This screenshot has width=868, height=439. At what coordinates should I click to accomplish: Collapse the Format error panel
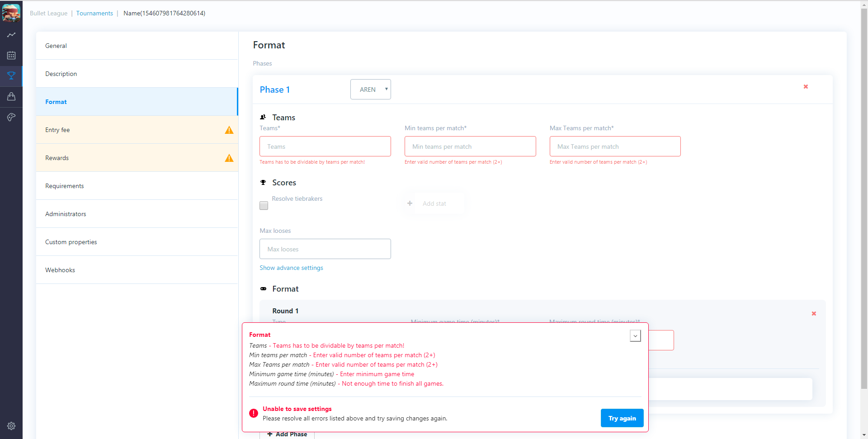point(635,336)
